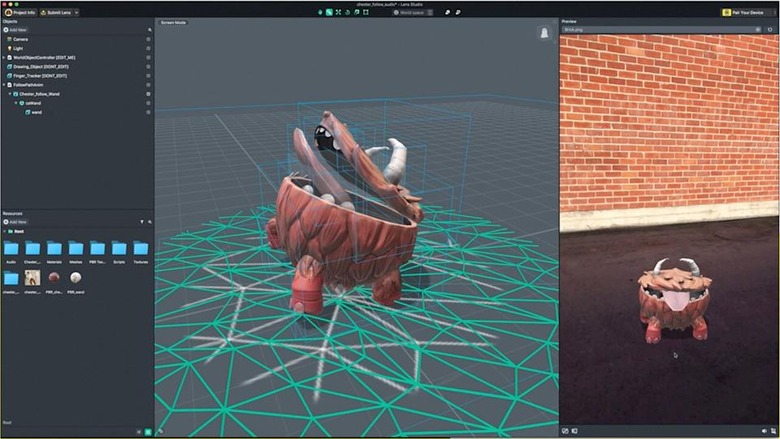Expand the WorldObjectController tree item
780x439 pixels.
(x=4, y=57)
